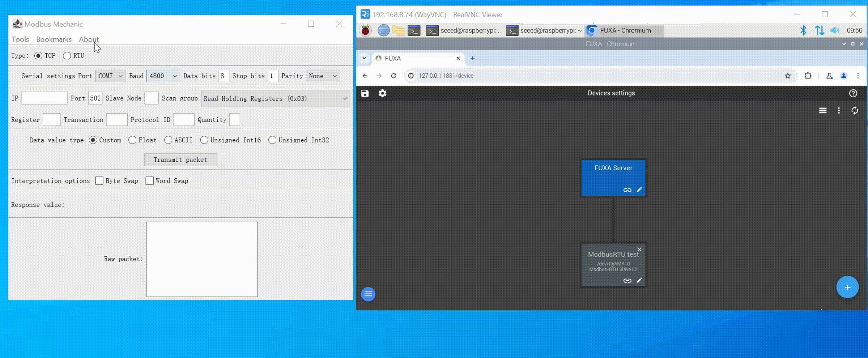Click the Slave Node input field
This screenshot has width=868, height=358.
tap(152, 98)
